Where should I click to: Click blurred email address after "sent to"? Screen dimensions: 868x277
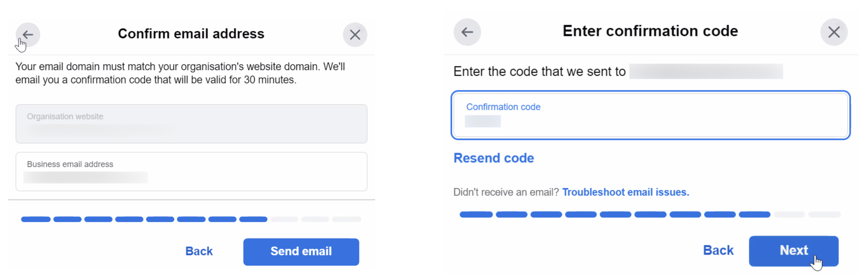(706, 72)
